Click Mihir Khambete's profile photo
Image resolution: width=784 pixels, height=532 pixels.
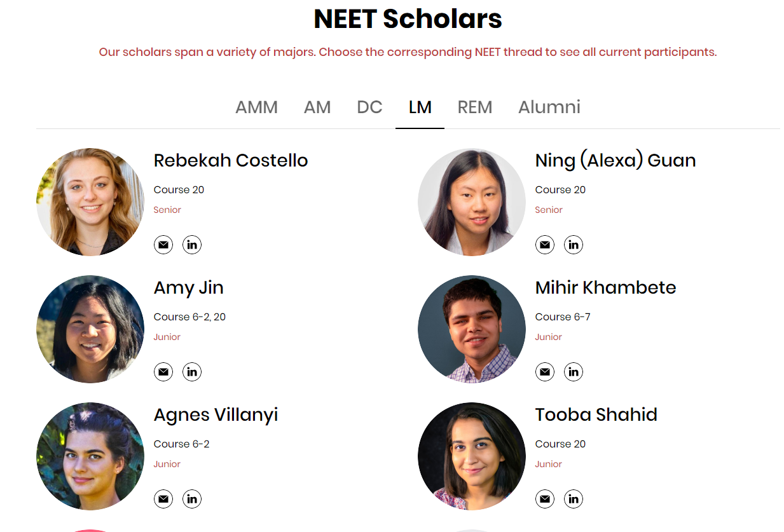tap(472, 329)
